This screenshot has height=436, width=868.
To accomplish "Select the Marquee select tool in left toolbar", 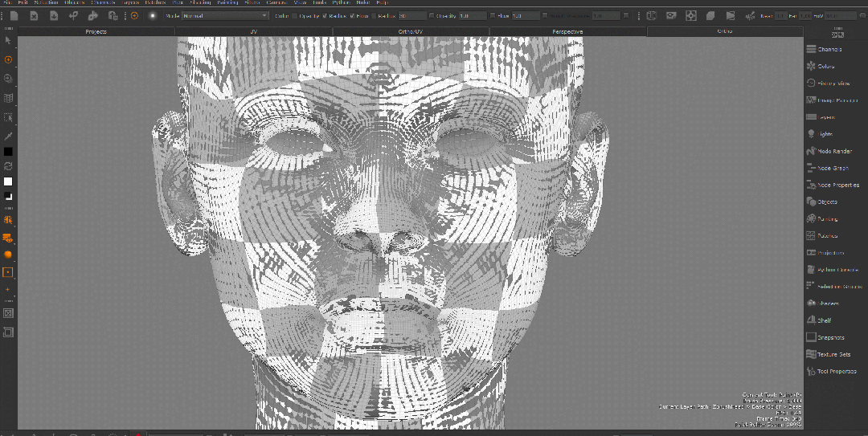I will (8, 117).
